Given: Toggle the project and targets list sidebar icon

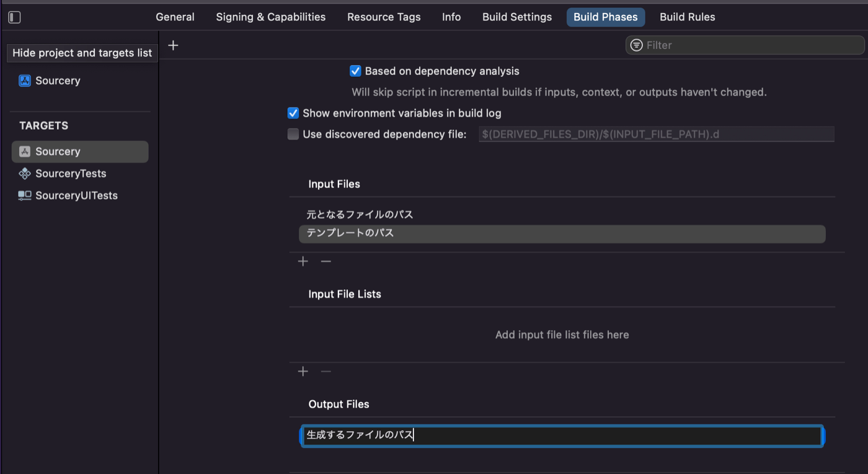Looking at the screenshot, I should coord(14,17).
